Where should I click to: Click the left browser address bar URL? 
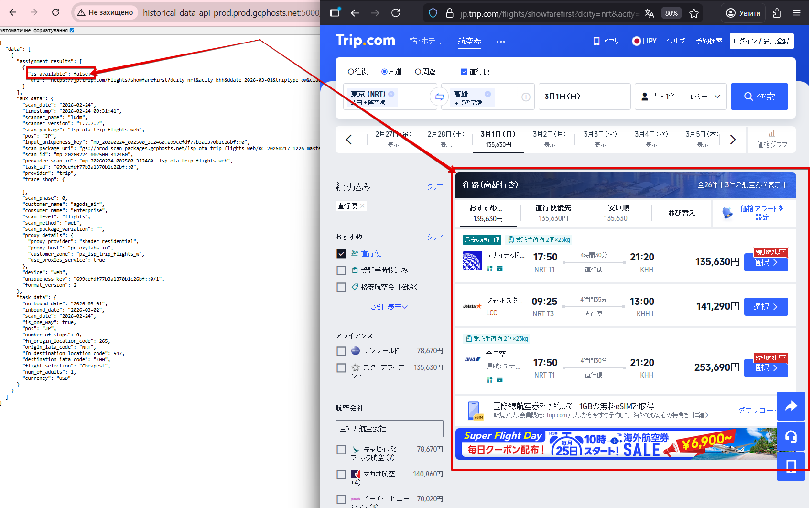pos(231,12)
